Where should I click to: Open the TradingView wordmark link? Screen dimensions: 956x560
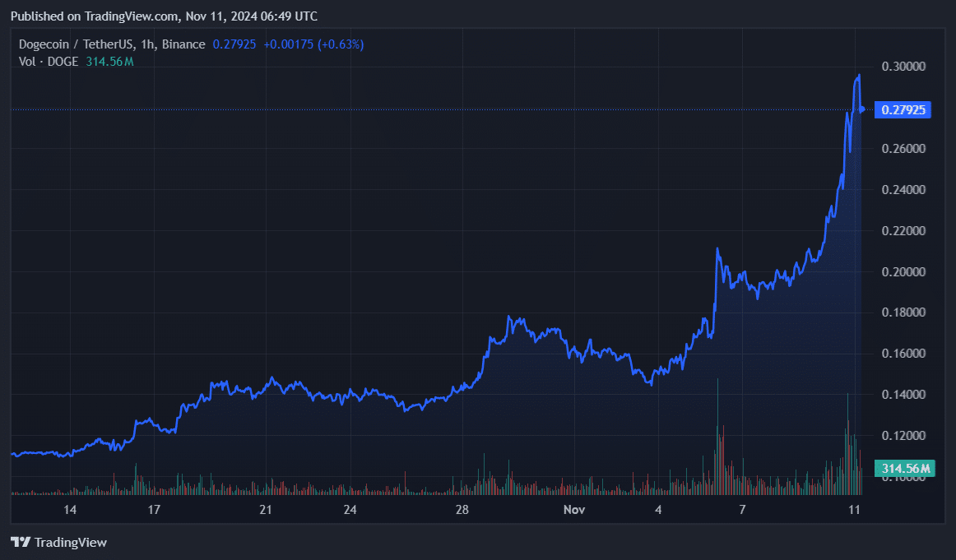[71, 543]
